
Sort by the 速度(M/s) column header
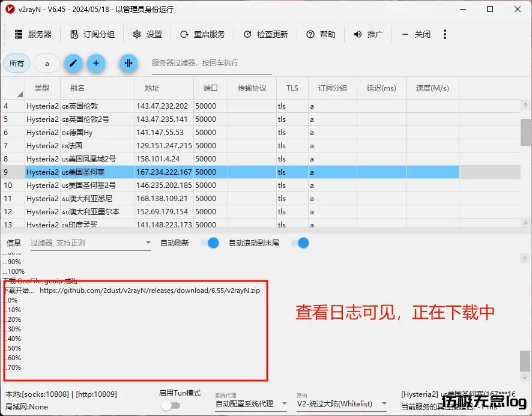click(x=432, y=88)
